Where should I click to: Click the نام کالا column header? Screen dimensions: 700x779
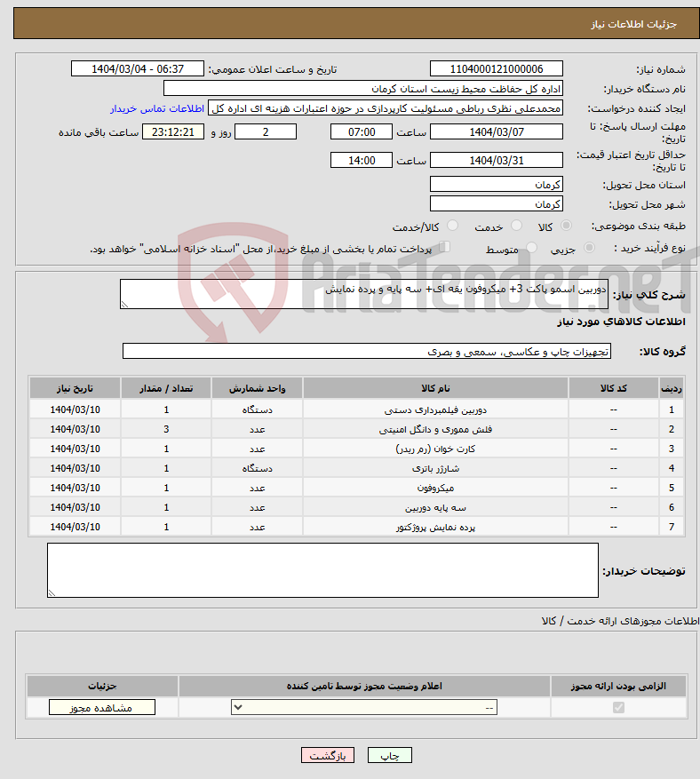(435, 388)
